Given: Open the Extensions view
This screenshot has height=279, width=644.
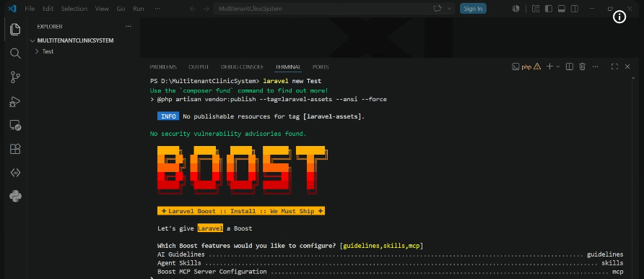Looking at the screenshot, I should [x=15, y=149].
